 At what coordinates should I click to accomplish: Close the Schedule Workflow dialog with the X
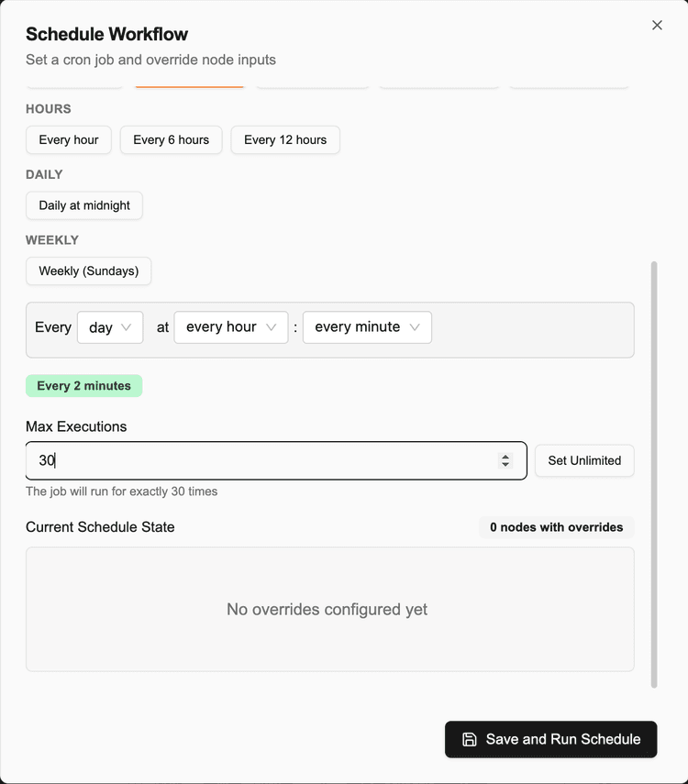[657, 25]
